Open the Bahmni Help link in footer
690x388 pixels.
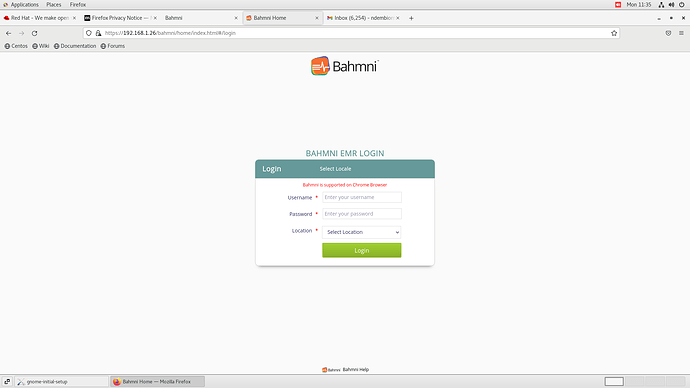point(356,370)
